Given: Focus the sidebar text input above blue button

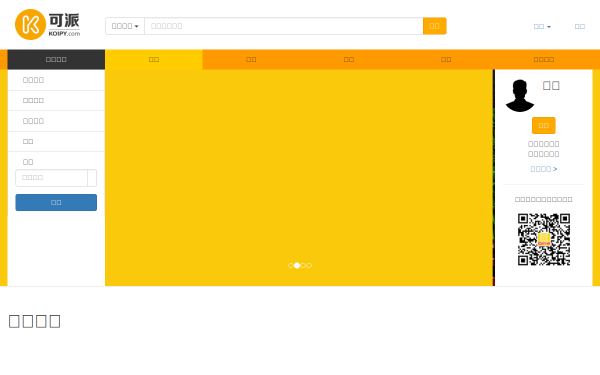Looking at the screenshot, I should coord(51,178).
